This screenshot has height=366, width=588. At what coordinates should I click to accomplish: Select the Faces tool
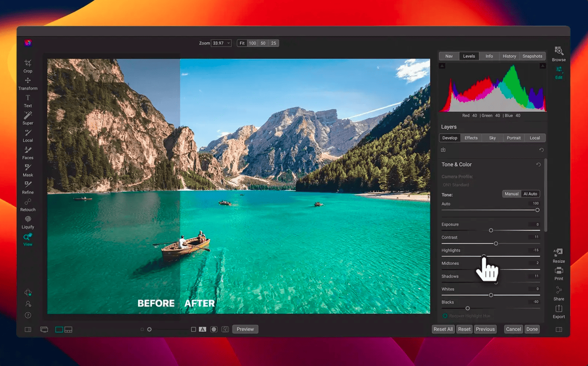pos(28,153)
